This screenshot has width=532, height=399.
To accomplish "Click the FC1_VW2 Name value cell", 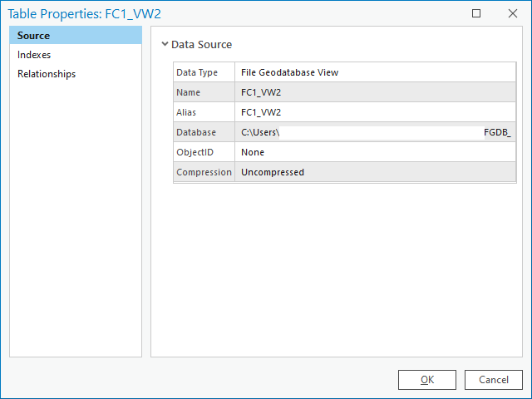I will click(261, 92).
